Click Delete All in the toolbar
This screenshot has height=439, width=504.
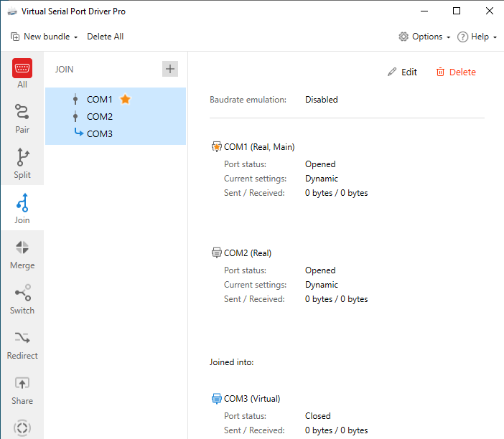(x=105, y=37)
